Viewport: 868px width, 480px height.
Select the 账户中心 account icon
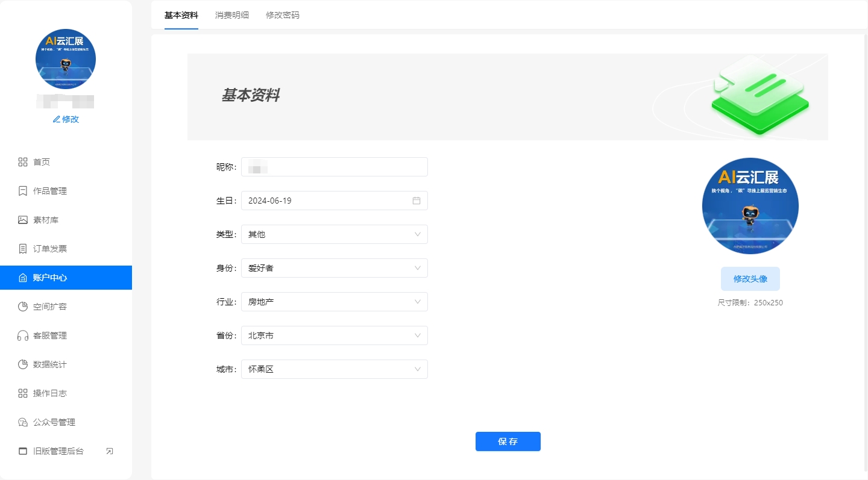click(x=20, y=277)
